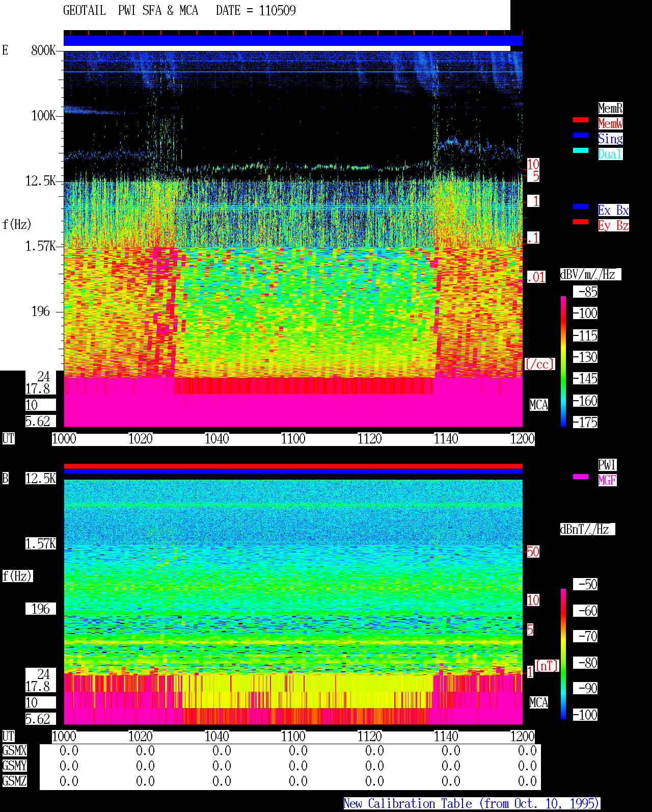Click the 'MemW' legend label
The height and width of the screenshot is (812, 652).
(610, 123)
